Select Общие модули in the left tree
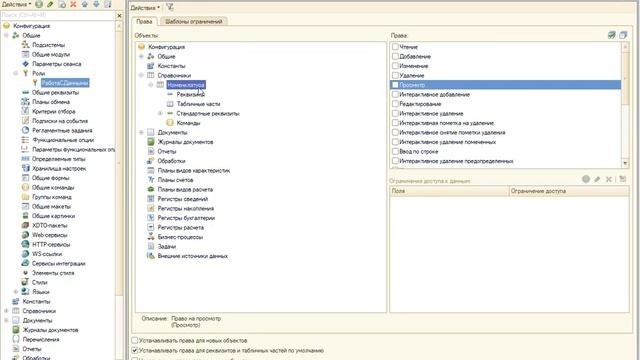This screenshot has height=360, width=640. pyautogui.click(x=51, y=54)
